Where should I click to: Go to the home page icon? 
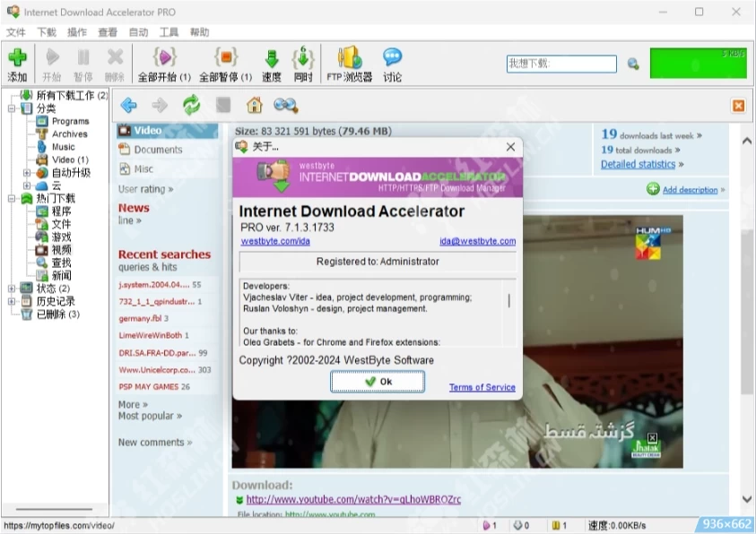pos(254,105)
